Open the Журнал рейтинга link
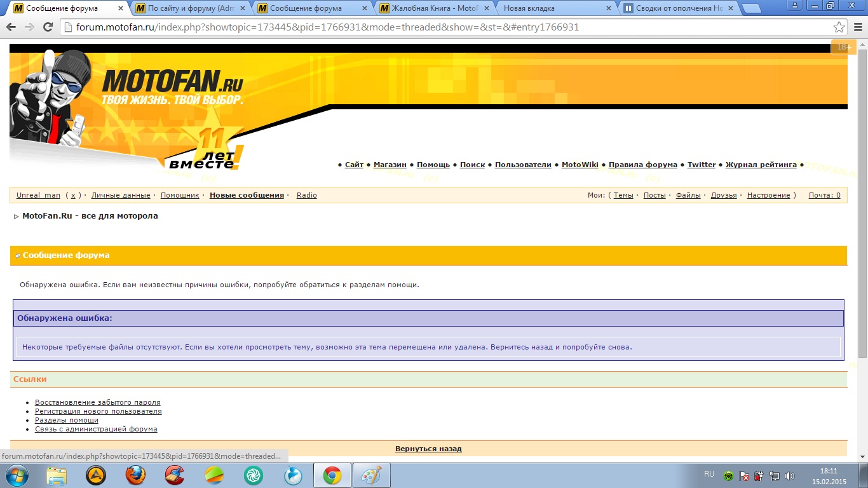The width and height of the screenshot is (868, 488). pos(761,165)
